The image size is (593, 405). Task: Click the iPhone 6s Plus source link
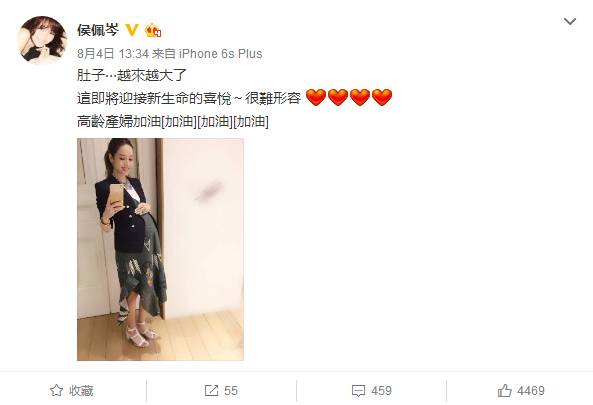pyautogui.click(x=220, y=54)
